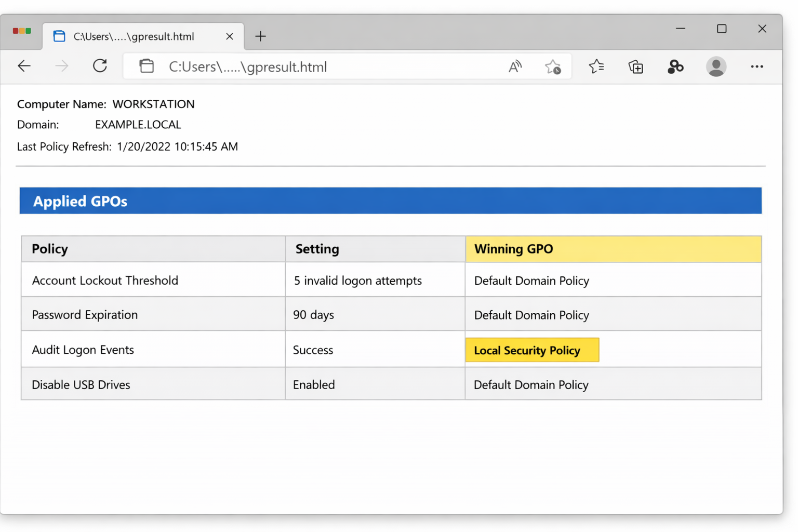The width and height of the screenshot is (798, 532).
Task: Add this page to favorites star icon
Action: pyautogui.click(x=553, y=66)
